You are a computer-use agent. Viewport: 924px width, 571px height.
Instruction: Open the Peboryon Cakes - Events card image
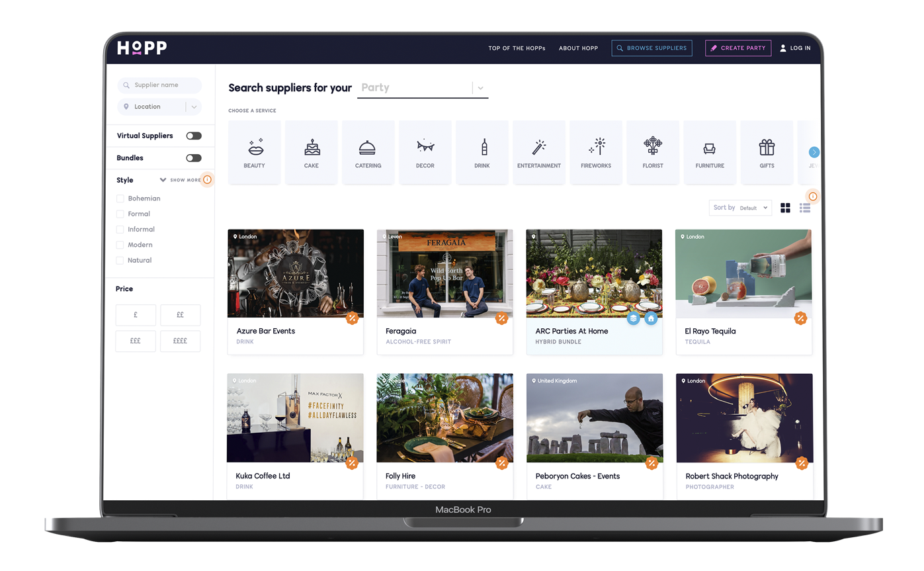coord(595,418)
